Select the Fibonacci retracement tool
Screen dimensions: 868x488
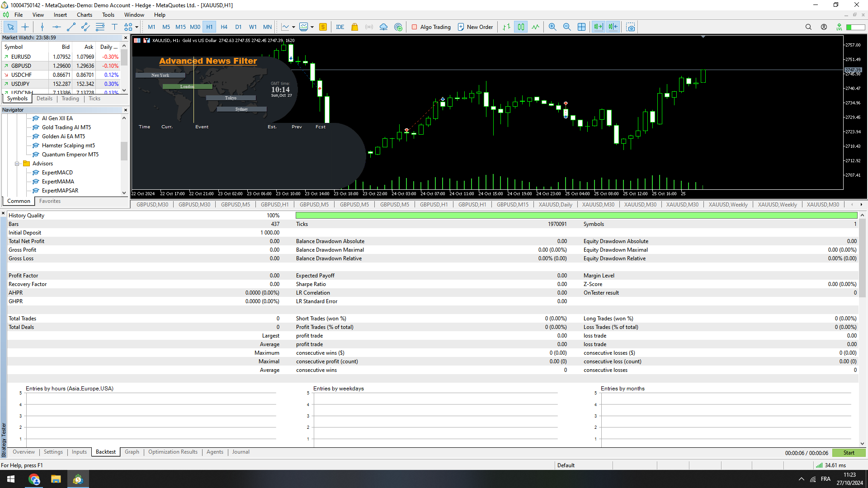100,27
